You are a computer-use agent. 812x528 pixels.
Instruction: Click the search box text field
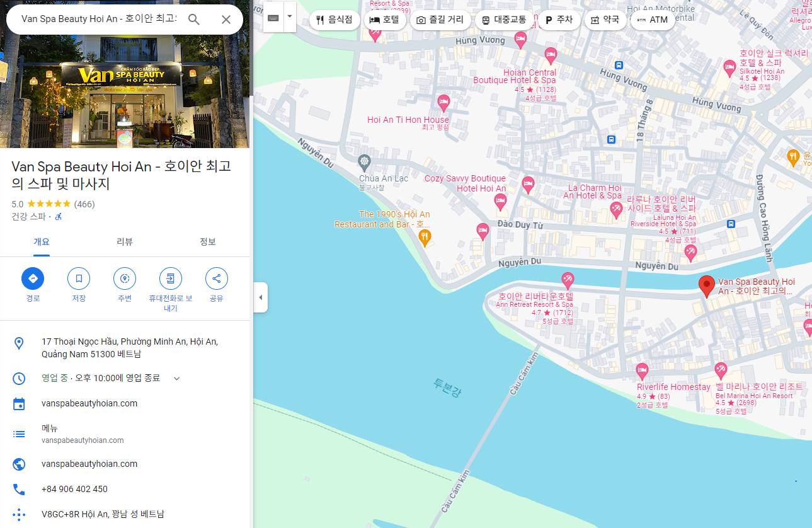(99, 19)
